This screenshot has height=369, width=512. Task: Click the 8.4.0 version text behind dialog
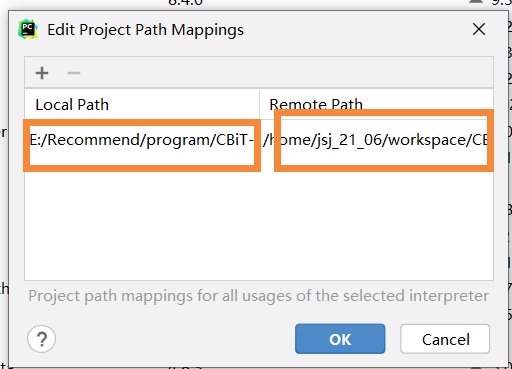(x=185, y=3)
